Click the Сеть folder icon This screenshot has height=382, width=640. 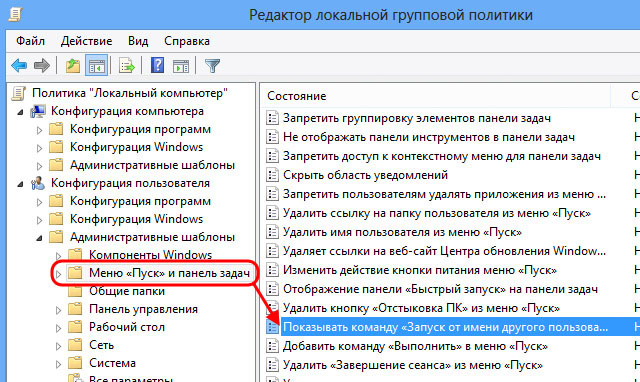click(x=75, y=345)
